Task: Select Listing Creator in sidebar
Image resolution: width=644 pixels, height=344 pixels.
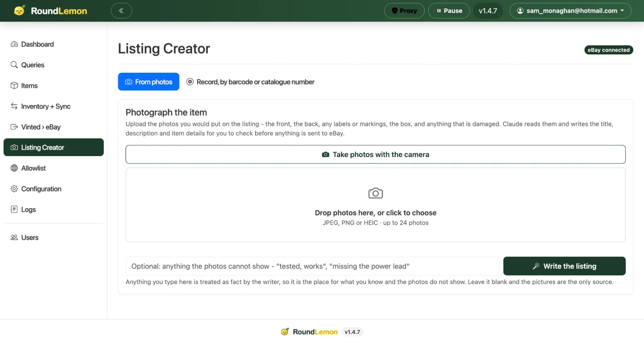Action: click(x=54, y=147)
